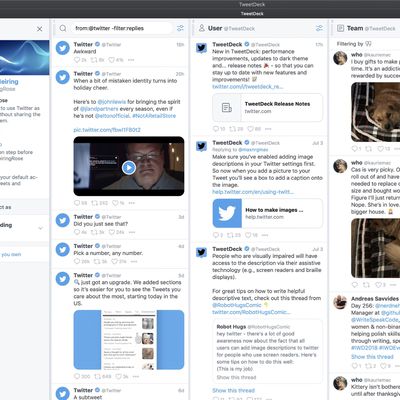
Task: Reply to the TweetDeck image descriptions tweet
Action: (x=216, y=235)
